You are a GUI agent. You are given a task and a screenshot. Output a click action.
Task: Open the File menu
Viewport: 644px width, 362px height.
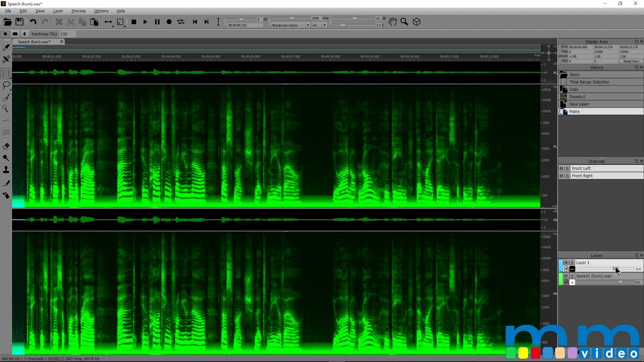point(8,11)
